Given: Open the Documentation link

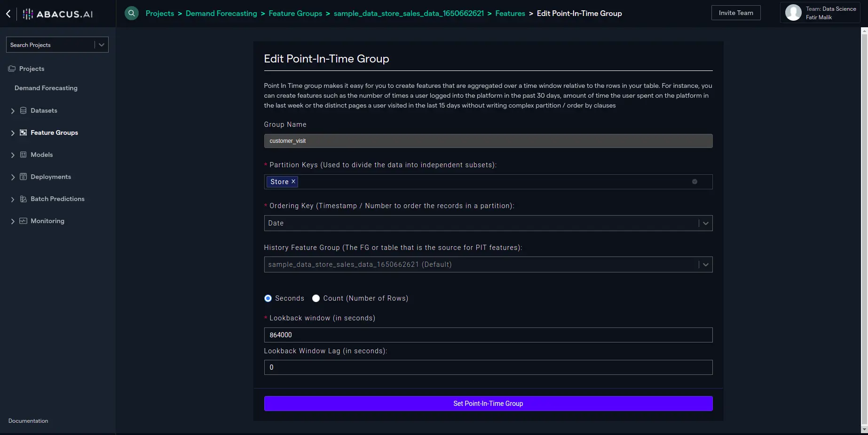Looking at the screenshot, I should click(x=28, y=421).
